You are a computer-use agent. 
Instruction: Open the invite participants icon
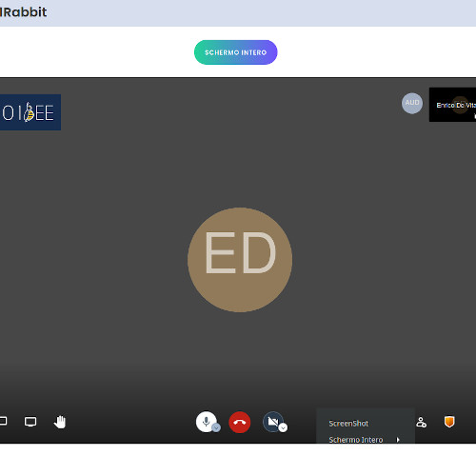pyautogui.click(x=421, y=423)
